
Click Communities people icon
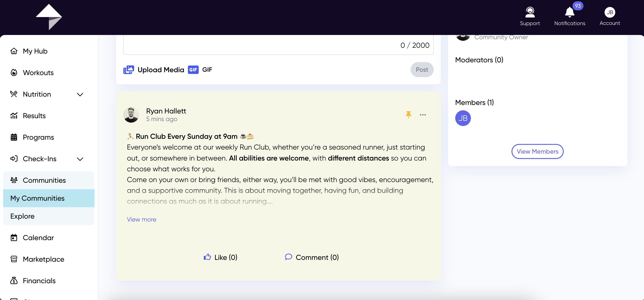click(x=14, y=180)
